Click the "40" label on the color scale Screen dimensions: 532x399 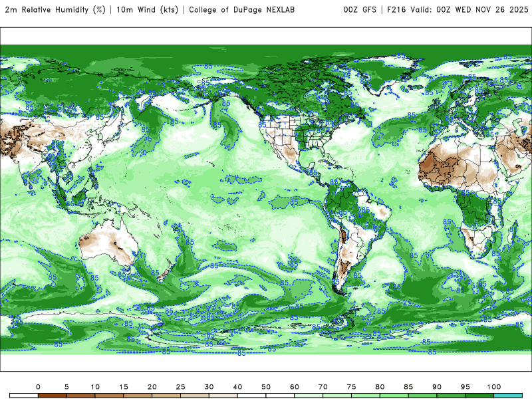pos(237,387)
